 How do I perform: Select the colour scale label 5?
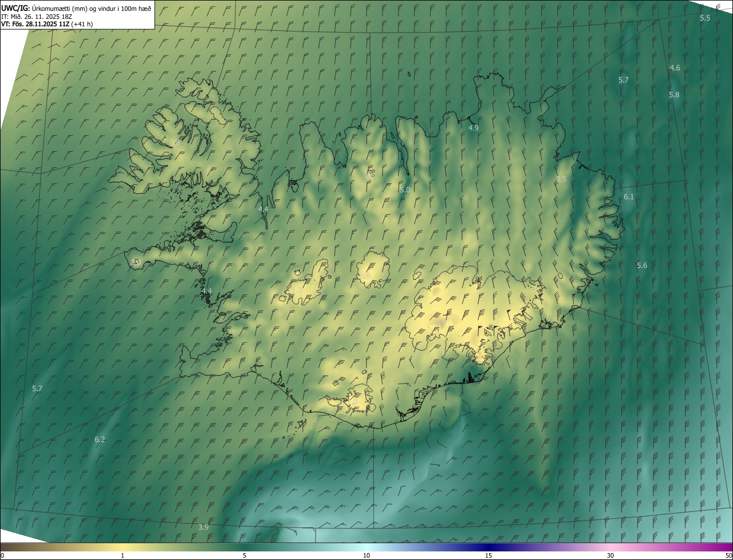pyautogui.click(x=245, y=555)
